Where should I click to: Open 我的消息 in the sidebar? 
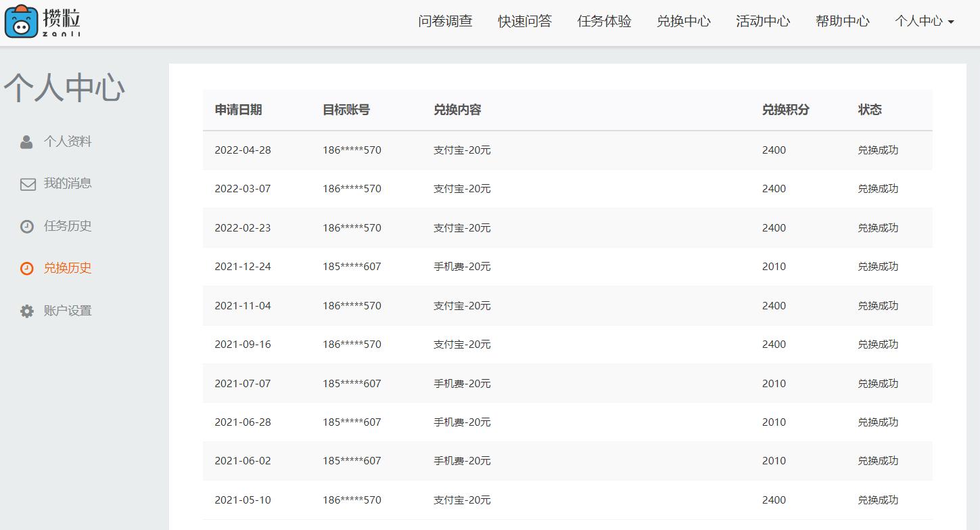68,183
